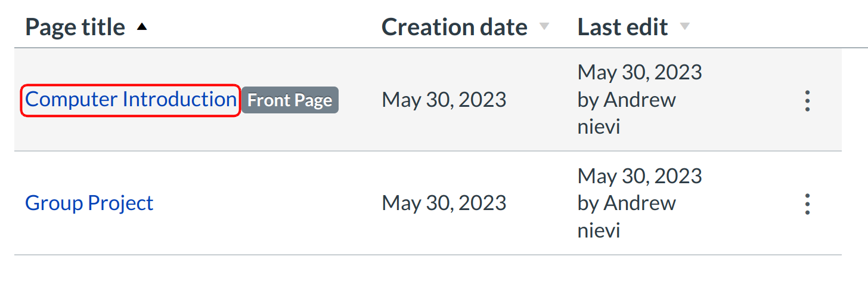This screenshot has height=296, width=868.
Task: Click "by Andrew" in Computer Introduction row
Action: (627, 100)
